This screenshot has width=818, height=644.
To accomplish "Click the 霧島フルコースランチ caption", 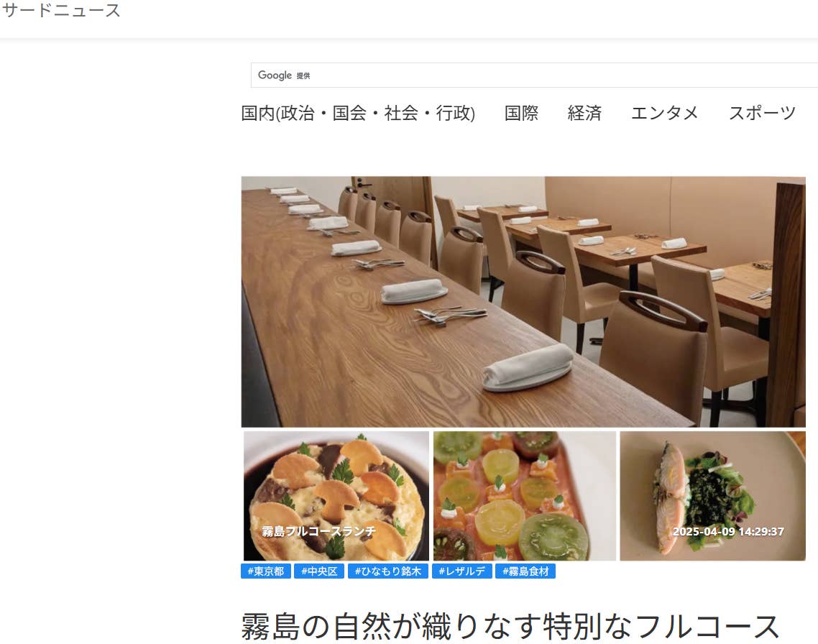I will (318, 531).
